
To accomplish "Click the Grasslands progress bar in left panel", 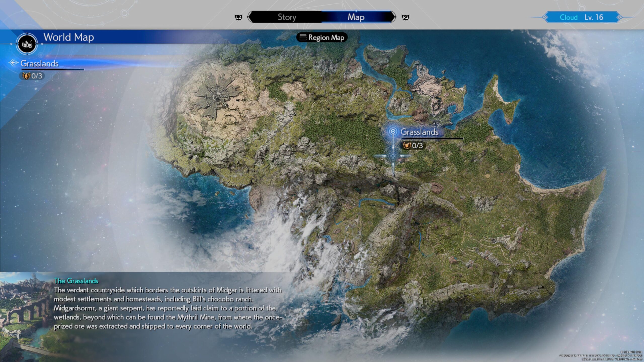I will (52, 69).
